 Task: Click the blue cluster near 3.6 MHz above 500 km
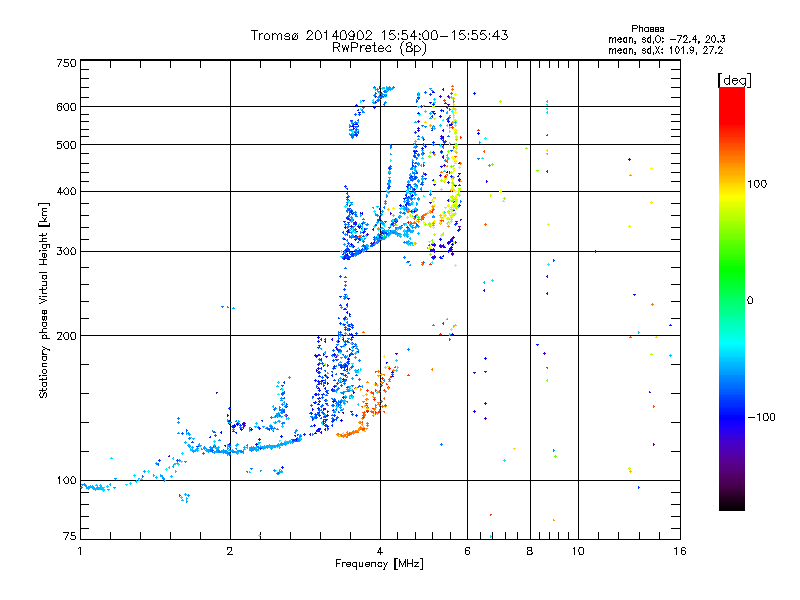(x=354, y=128)
